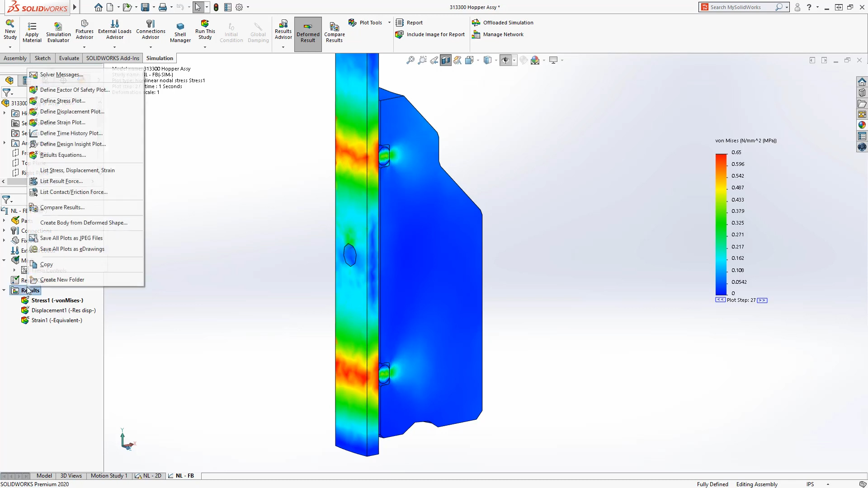
Task: Open Model tab at bottom
Action: click(44, 476)
